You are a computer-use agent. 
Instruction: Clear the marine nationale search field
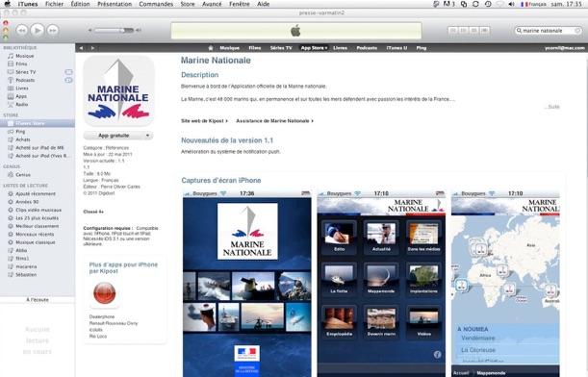577,31
